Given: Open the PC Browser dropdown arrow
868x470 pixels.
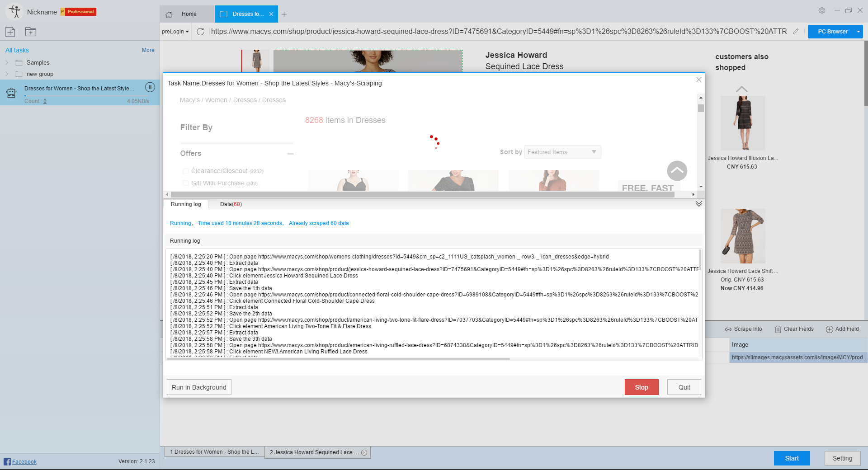Looking at the screenshot, I should click(858, 32).
